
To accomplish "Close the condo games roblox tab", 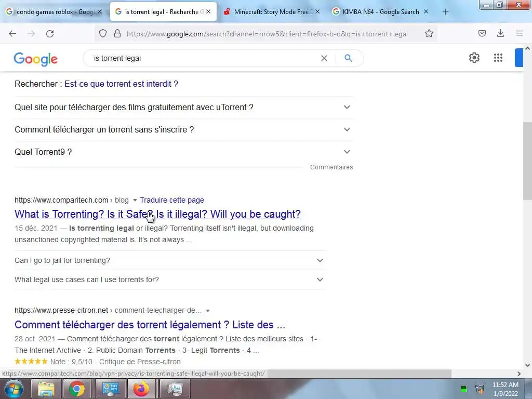I will [100, 12].
